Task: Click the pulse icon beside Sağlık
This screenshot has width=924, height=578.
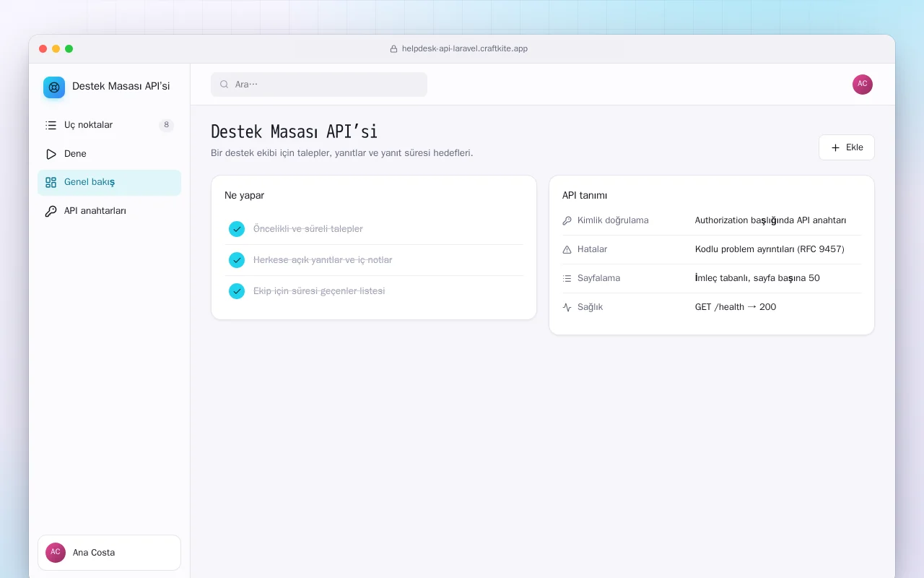Action: pyautogui.click(x=567, y=307)
